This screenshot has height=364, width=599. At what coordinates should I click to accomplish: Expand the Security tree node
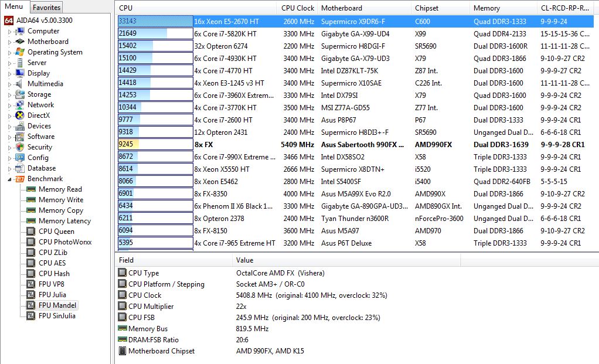tap(9, 148)
